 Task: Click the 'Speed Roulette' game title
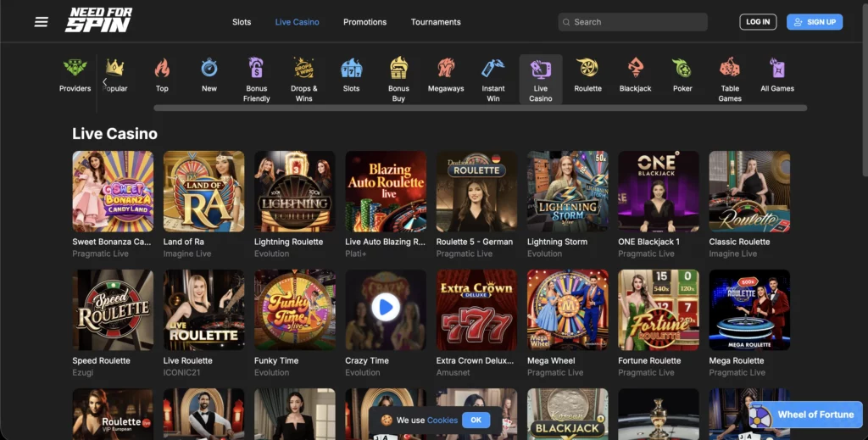click(x=102, y=360)
